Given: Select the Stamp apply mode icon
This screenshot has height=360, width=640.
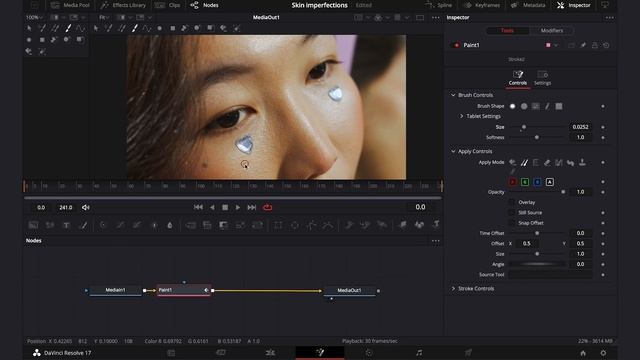Looking at the screenshot, I should pos(582,163).
